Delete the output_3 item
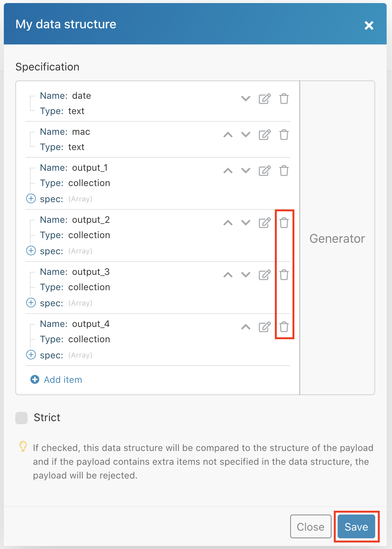 coord(284,274)
